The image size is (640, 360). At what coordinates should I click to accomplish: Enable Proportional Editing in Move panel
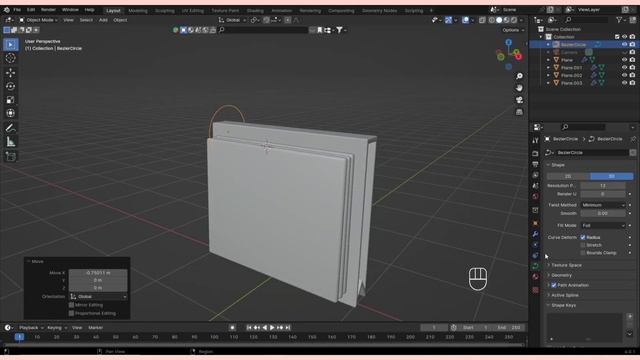click(71, 313)
